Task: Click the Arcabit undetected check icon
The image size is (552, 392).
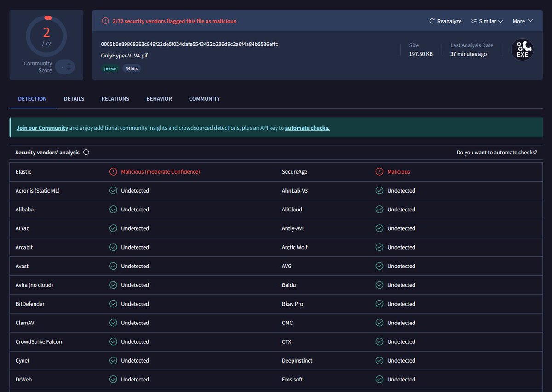Action: (x=113, y=247)
